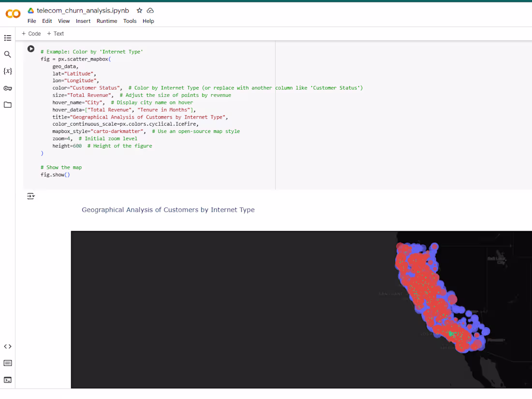532x399 pixels.
Task: Open the find and replace search panel
Action: (7, 54)
